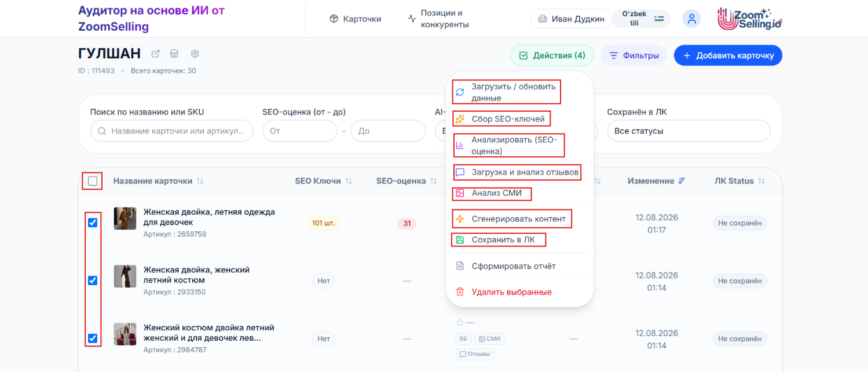Image resolution: width=868 pixels, height=372 pixels.
Task: Click the ZoomSelling.io logo
Action: pyautogui.click(x=749, y=19)
